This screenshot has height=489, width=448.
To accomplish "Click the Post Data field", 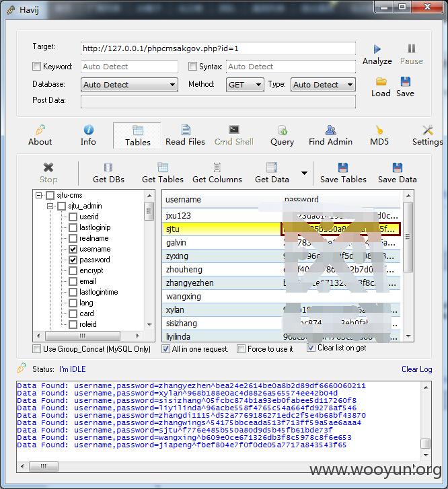I will click(218, 102).
